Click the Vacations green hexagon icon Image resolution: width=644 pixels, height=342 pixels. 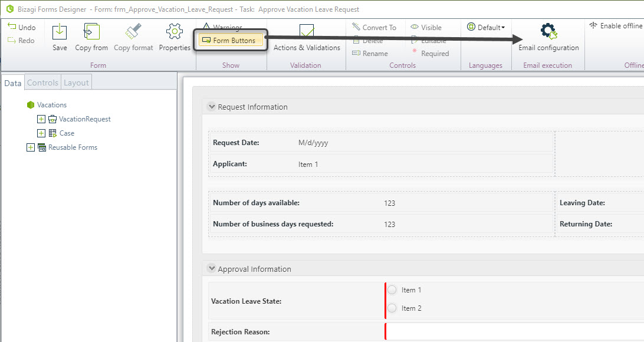tap(31, 105)
